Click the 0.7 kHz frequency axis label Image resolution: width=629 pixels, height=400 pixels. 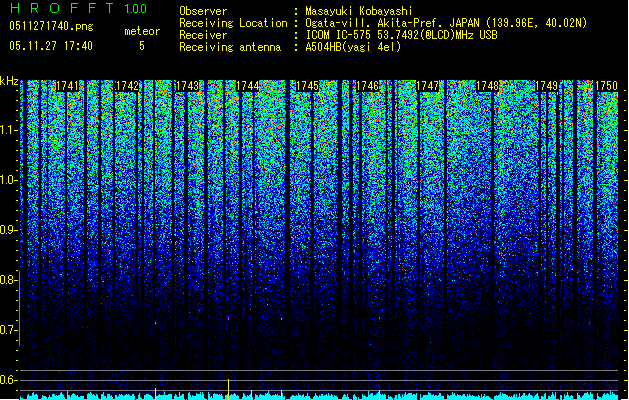tap(8, 330)
